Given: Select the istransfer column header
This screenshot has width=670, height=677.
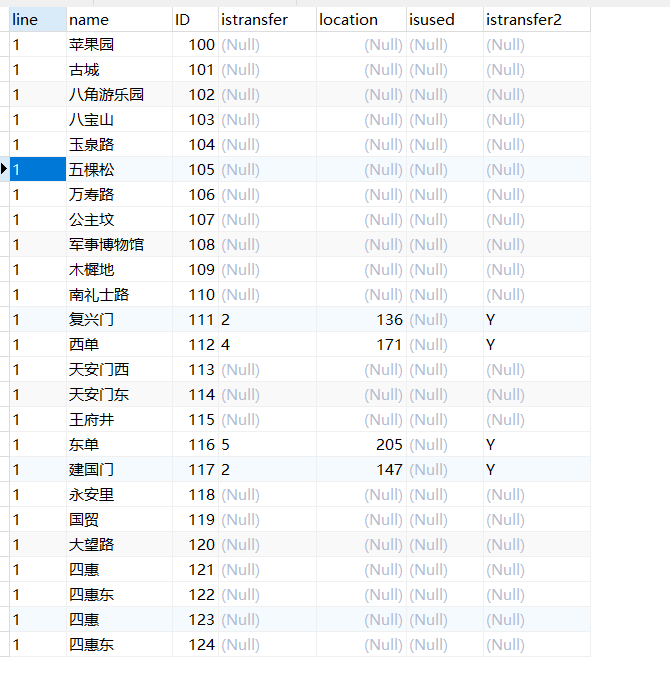Looking at the screenshot, I should 267,19.
